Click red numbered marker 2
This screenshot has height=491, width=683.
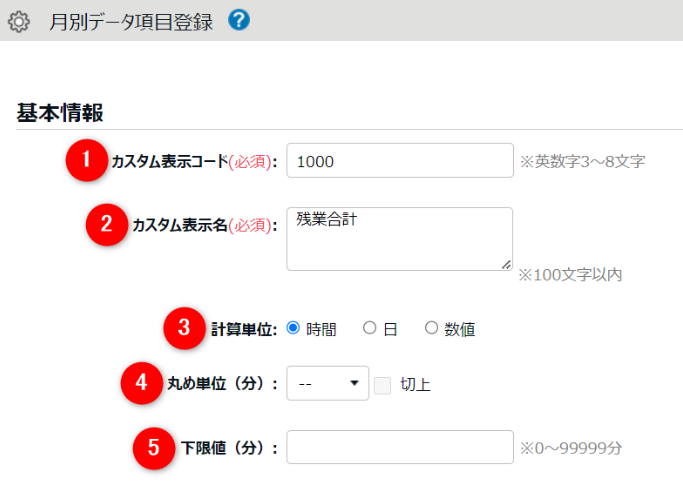coord(107,225)
